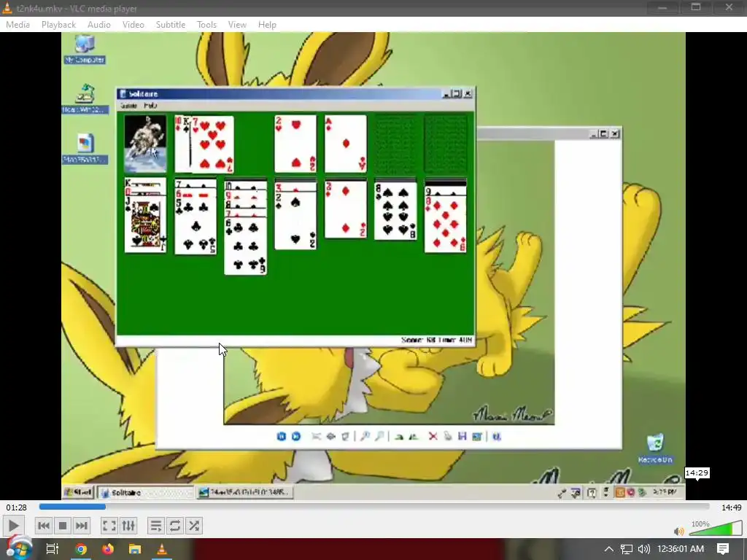Click the Print icon in viewer toolbar
This screenshot has width=747, height=560.
(x=447, y=436)
